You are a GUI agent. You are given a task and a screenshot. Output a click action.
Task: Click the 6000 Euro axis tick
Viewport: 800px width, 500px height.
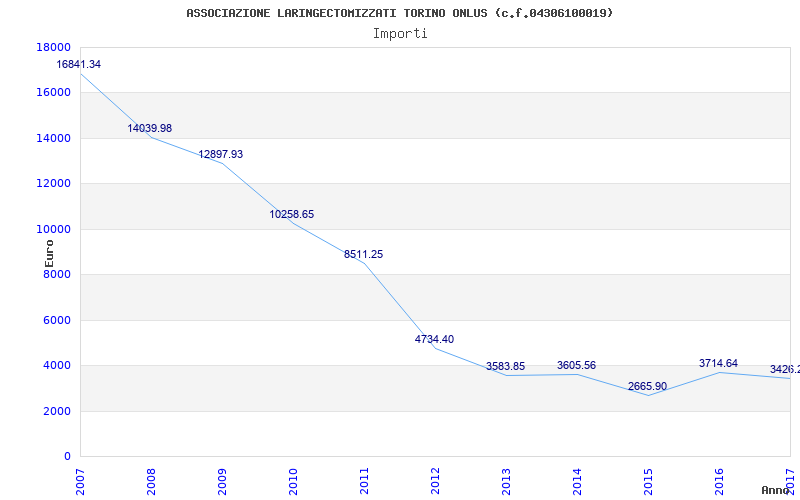(x=57, y=320)
